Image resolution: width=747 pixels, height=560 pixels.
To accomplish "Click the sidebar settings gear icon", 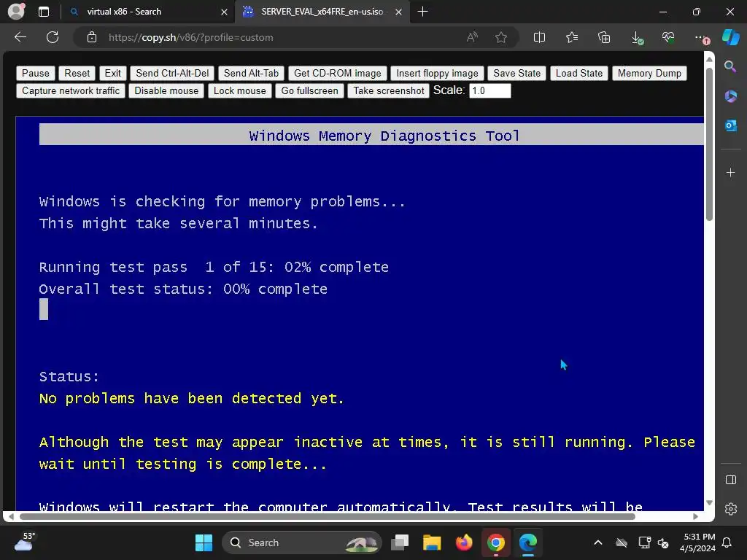I will [730, 508].
